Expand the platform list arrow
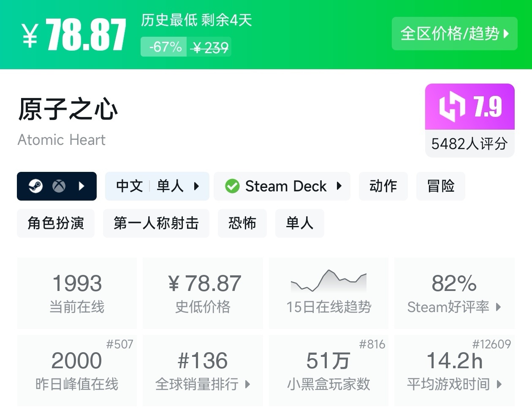This screenshot has width=532, height=413. [81, 186]
